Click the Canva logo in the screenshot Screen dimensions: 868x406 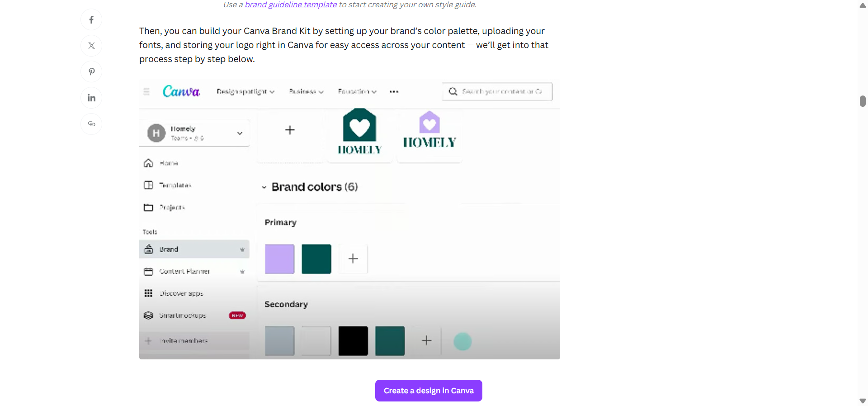(181, 91)
